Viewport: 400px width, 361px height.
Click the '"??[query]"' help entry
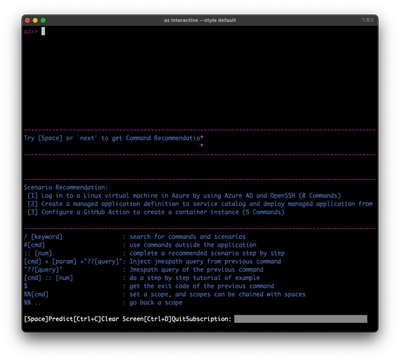43,270
